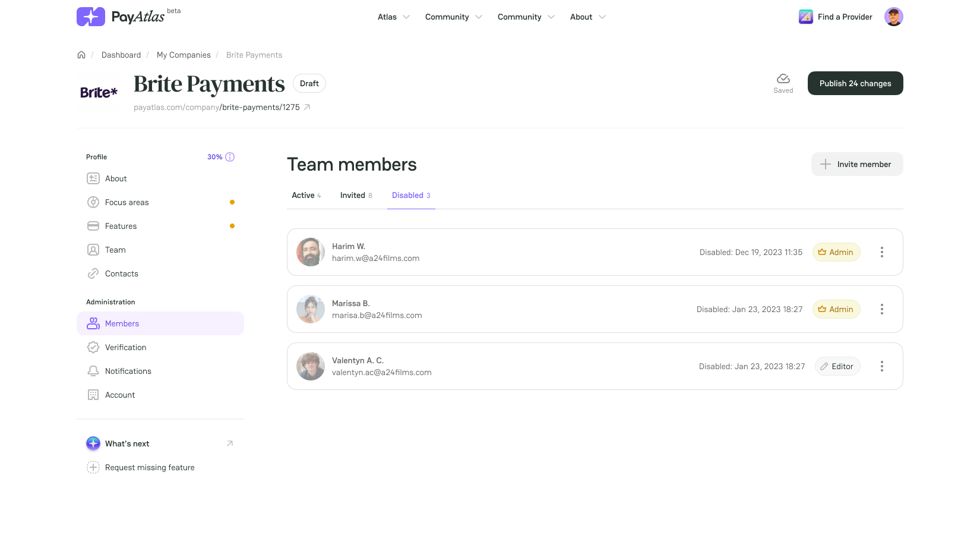Expand the second Community dropdown chevron
980x535 pixels.
tap(551, 17)
